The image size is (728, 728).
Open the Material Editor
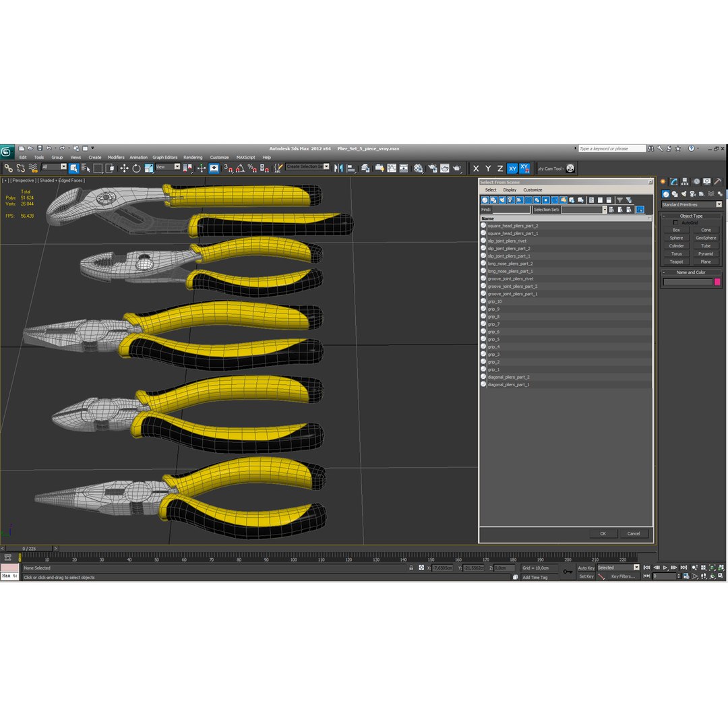pyautogui.click(x=419, y=168)
